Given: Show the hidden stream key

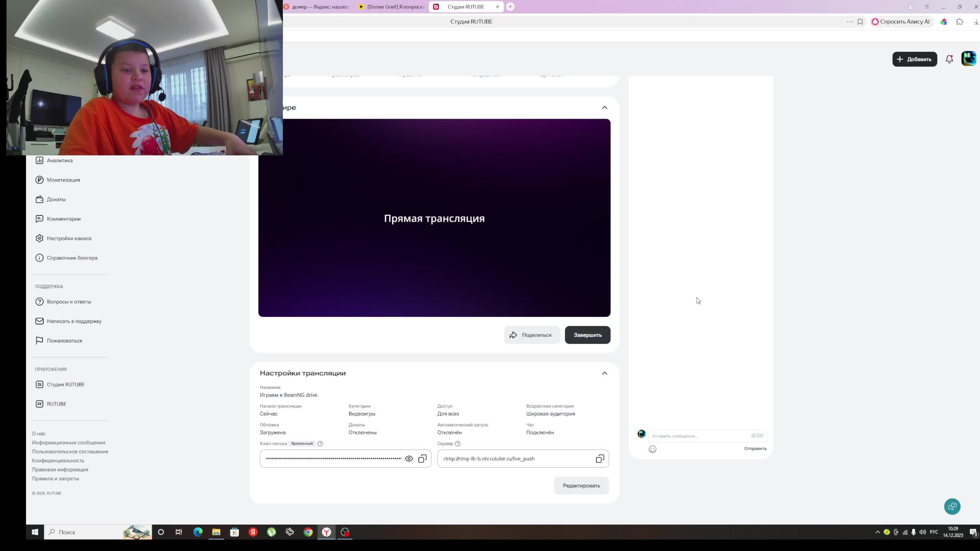Looking at the screenshot, I should pos(409,458).
